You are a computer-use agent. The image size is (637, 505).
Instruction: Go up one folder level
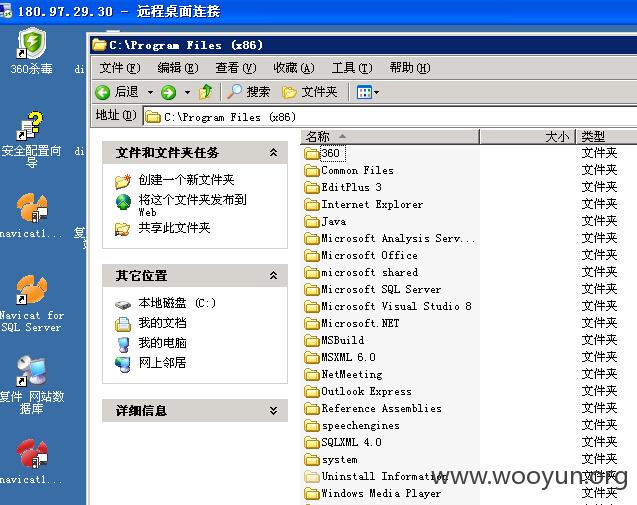pos(206,92)
